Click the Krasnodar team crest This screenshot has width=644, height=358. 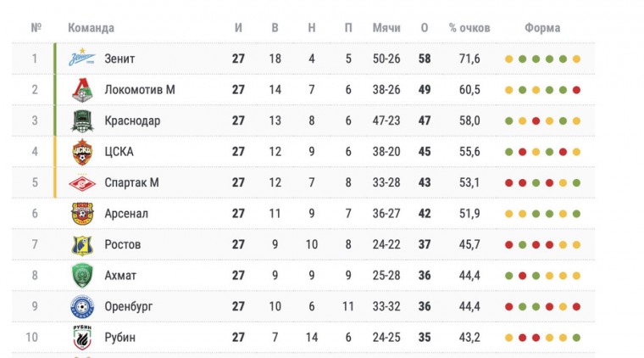(x=82, y=120)
